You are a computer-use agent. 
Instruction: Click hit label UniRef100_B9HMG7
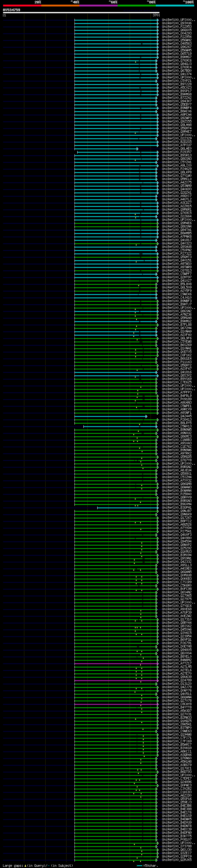177,57
